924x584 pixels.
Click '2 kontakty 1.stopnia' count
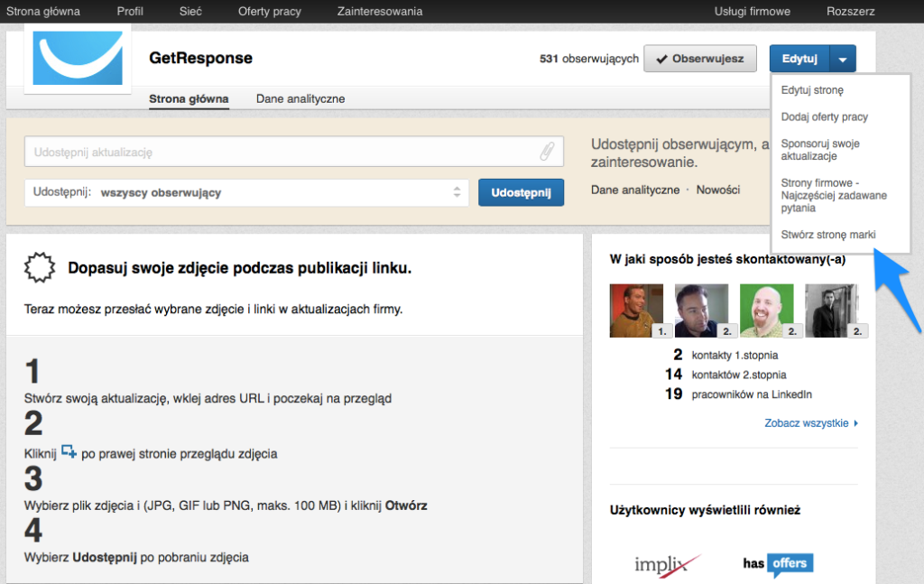pyautogui.click(x=725, y=355)
